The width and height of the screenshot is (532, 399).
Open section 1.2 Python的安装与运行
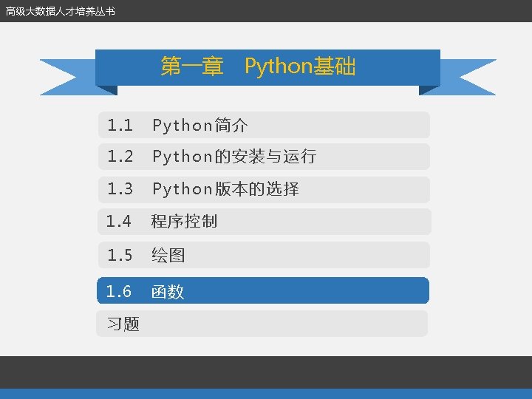[264, 157]
